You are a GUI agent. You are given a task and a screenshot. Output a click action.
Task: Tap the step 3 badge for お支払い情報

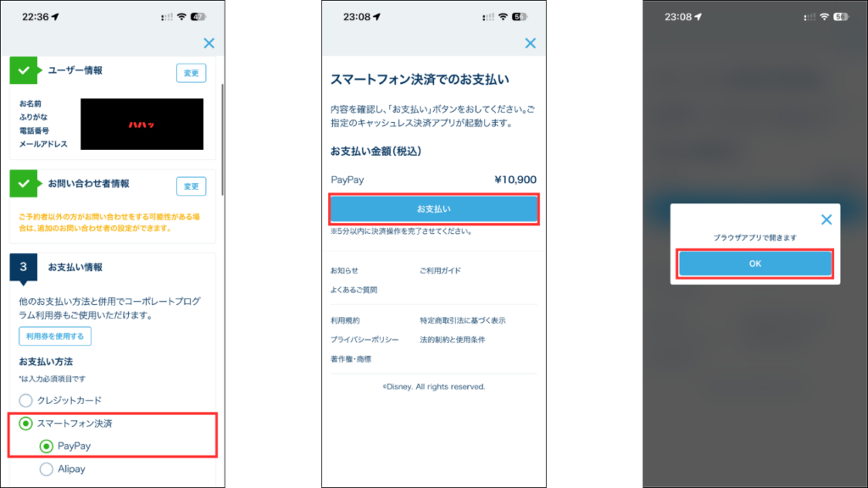tap(24, 267)
